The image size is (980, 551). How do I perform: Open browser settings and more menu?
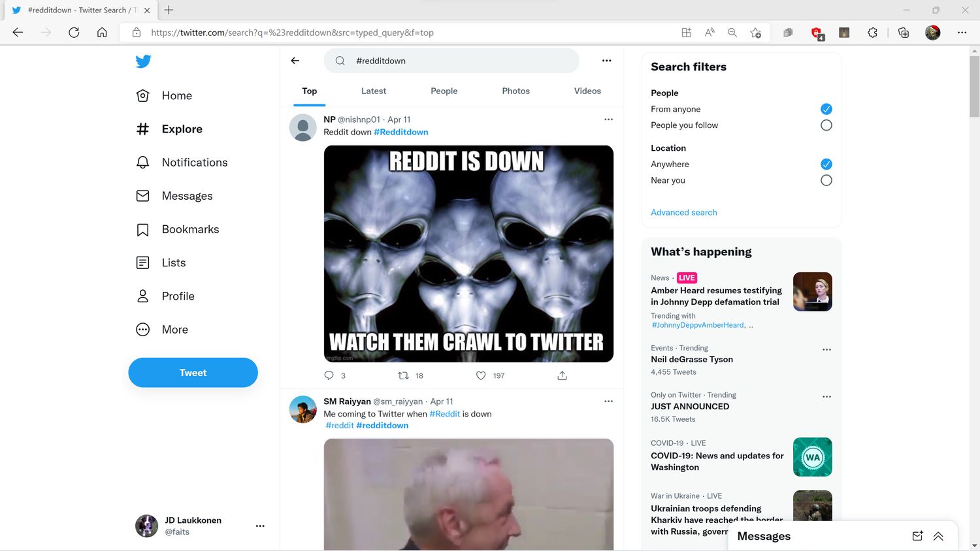pos(962,33)
